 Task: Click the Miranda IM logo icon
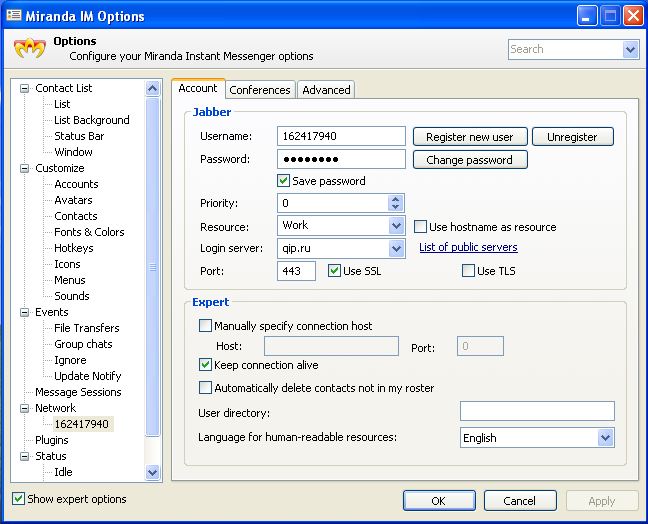coord(29,49)
